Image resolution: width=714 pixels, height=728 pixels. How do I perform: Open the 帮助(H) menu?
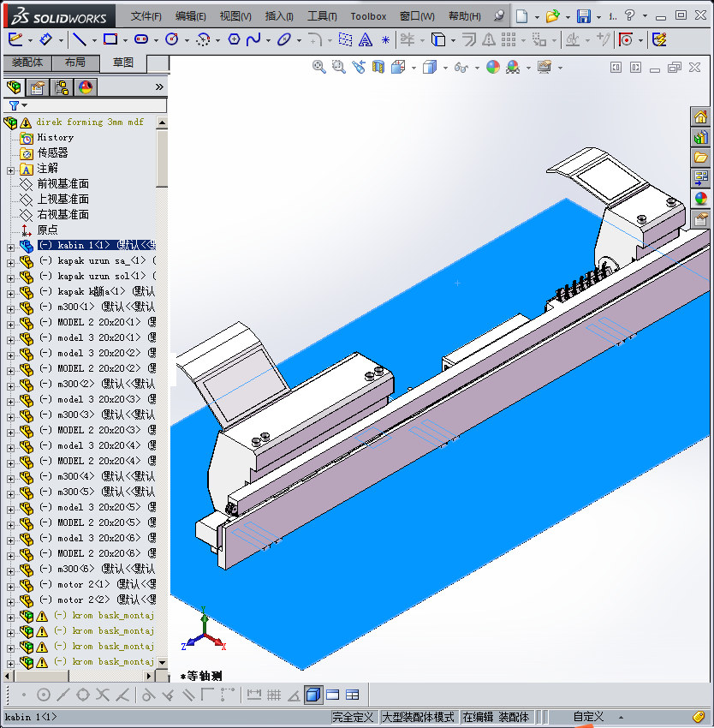pos(464,16)
